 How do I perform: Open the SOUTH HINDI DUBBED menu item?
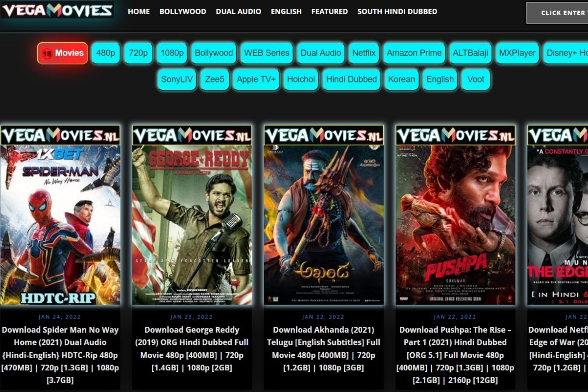coord(397,11)
